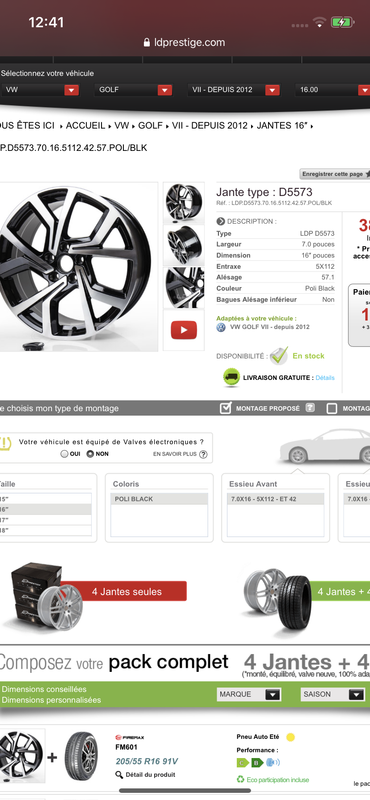Select NON for electronic valves
The height and width of the screenshot is (800, 370).
(90, 454)
